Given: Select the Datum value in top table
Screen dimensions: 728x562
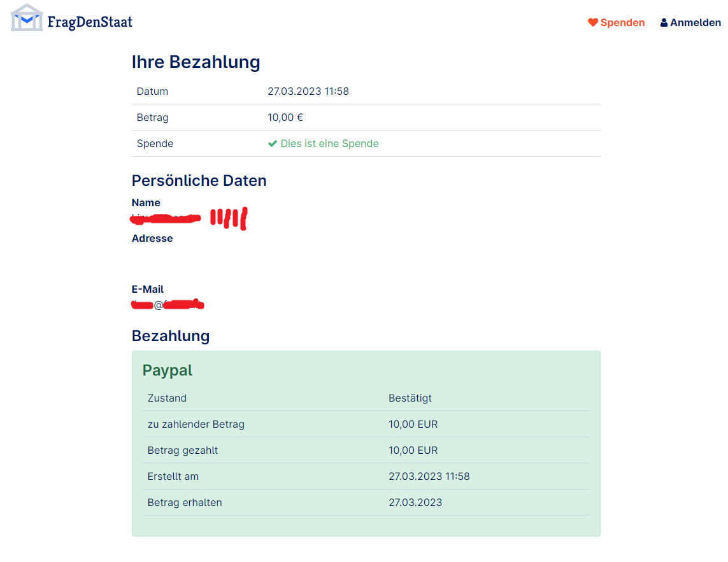Looking at the screenshot, I should tap(308, 91).
